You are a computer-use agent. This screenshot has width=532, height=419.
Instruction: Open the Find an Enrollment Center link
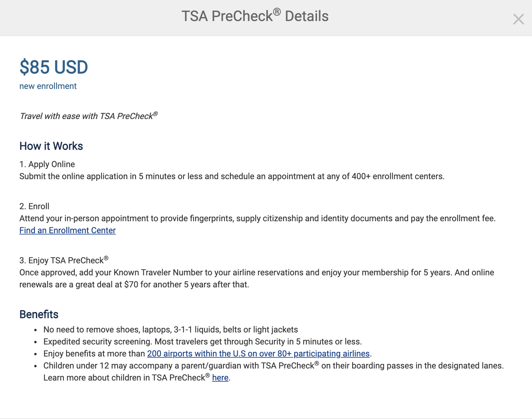click(68, 230)
